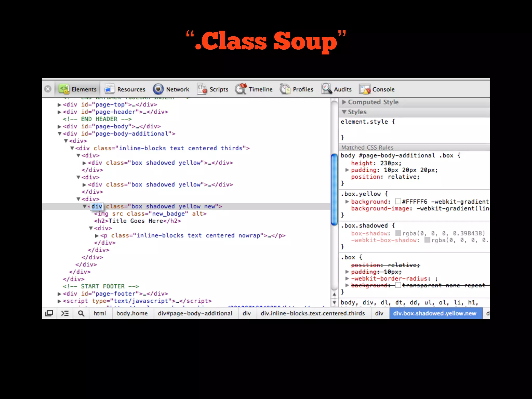
Task: Open the Profiles panel icon
Action: click(285, 89)
